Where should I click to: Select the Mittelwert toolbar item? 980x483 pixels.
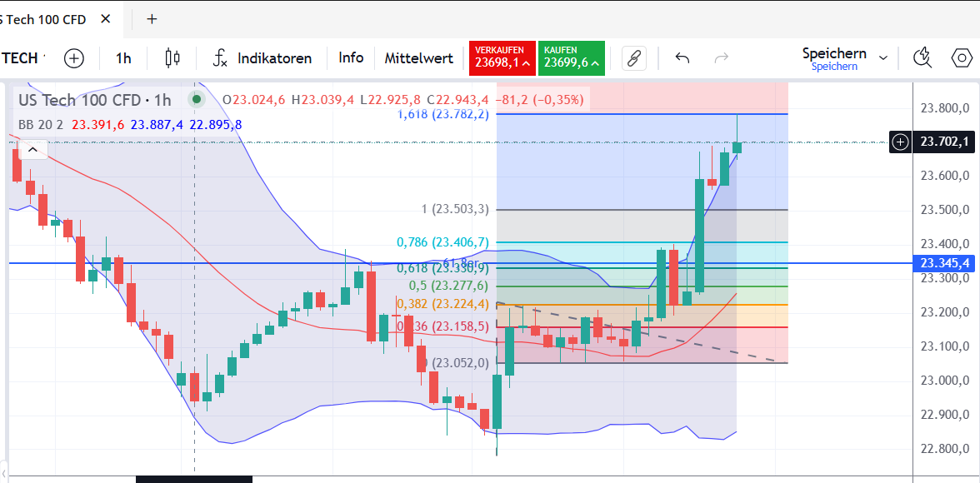click(x=418, y=58)
